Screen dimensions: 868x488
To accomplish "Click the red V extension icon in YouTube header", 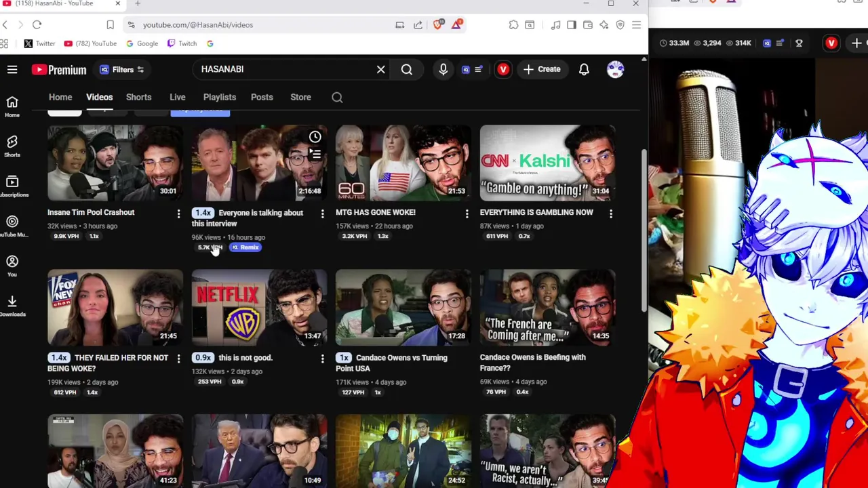I will click(502, 69).
